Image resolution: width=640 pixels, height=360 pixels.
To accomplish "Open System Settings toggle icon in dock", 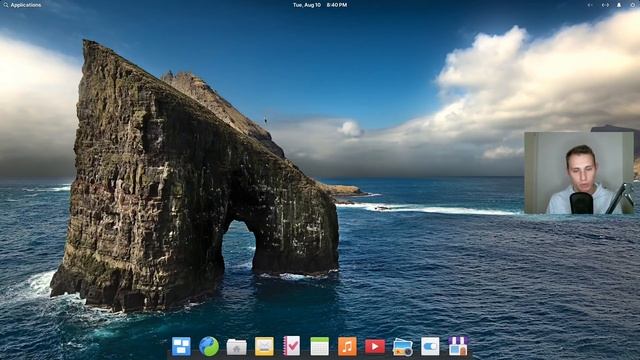I will [430, 347].
